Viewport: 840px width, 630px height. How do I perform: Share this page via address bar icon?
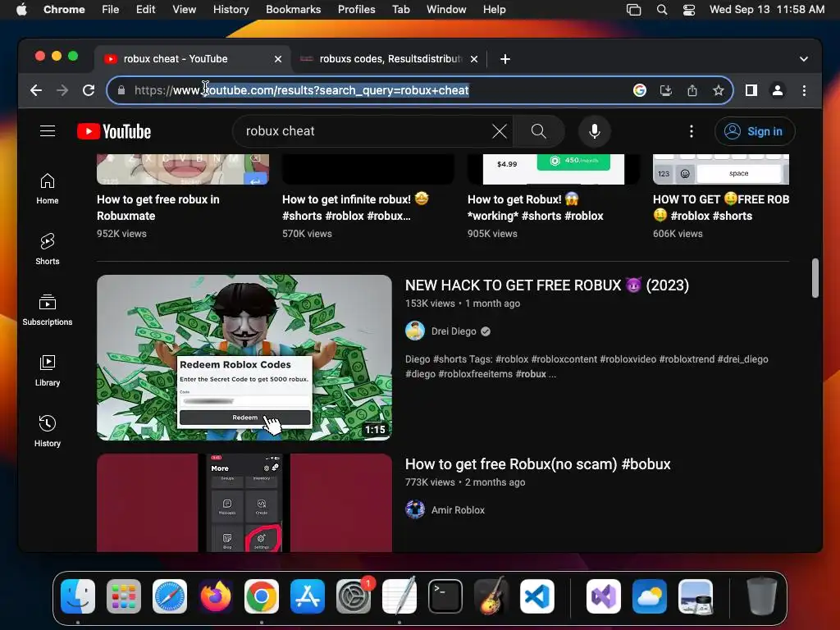692,90
